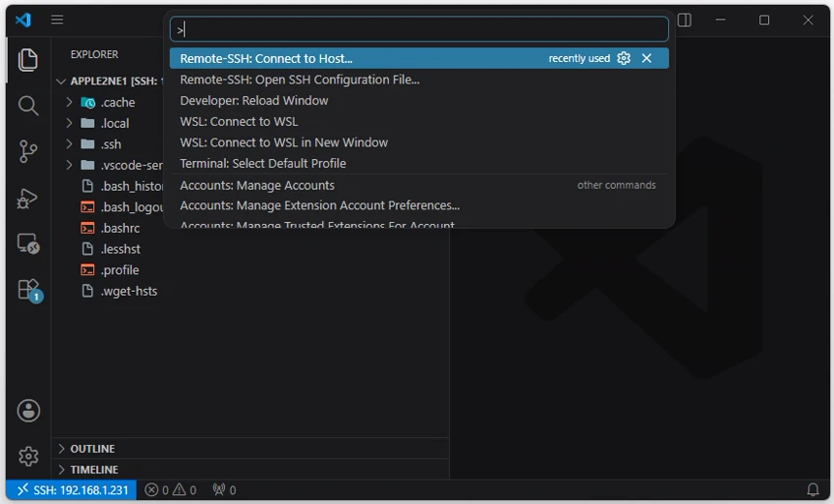Click the hamburger application menu icon

point(57,19)
